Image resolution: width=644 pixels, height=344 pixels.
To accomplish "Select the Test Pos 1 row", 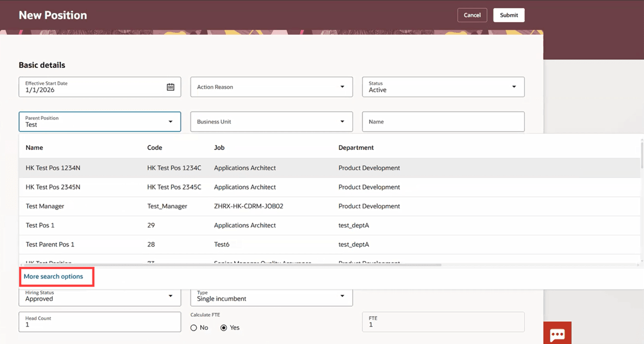I will coord(330,225).
